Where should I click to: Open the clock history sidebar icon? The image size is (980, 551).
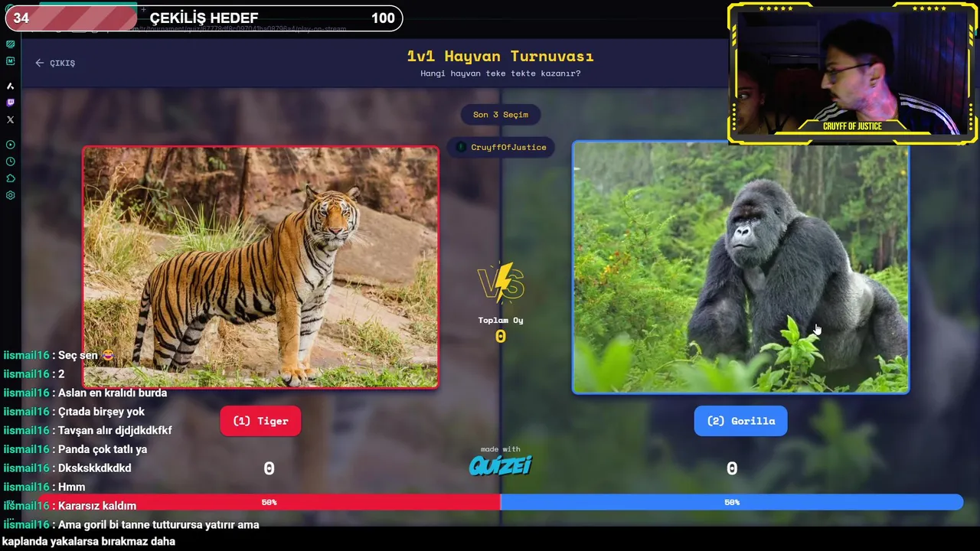[10, 161]
